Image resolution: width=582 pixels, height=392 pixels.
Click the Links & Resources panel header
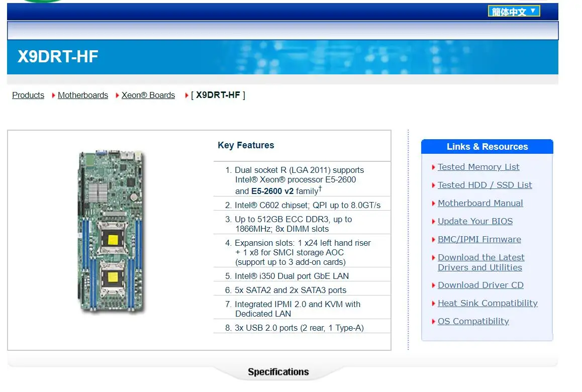pos(487,147)
